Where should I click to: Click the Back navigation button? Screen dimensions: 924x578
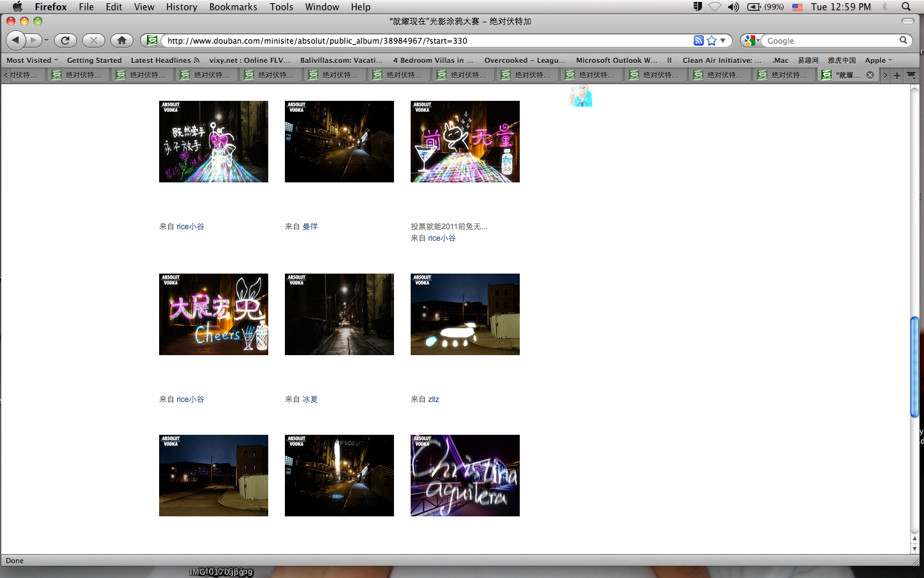tap(15, 40)
